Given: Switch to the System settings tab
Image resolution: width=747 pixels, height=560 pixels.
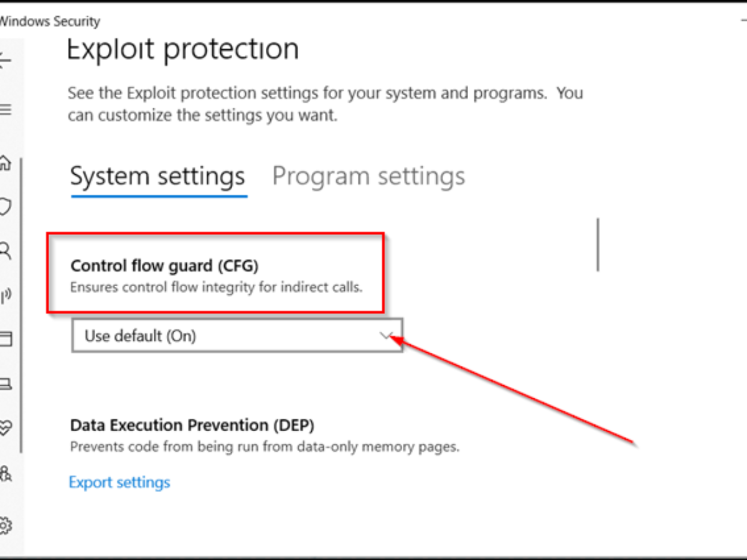Looking at the screenshot, I should tap(157, 177).
